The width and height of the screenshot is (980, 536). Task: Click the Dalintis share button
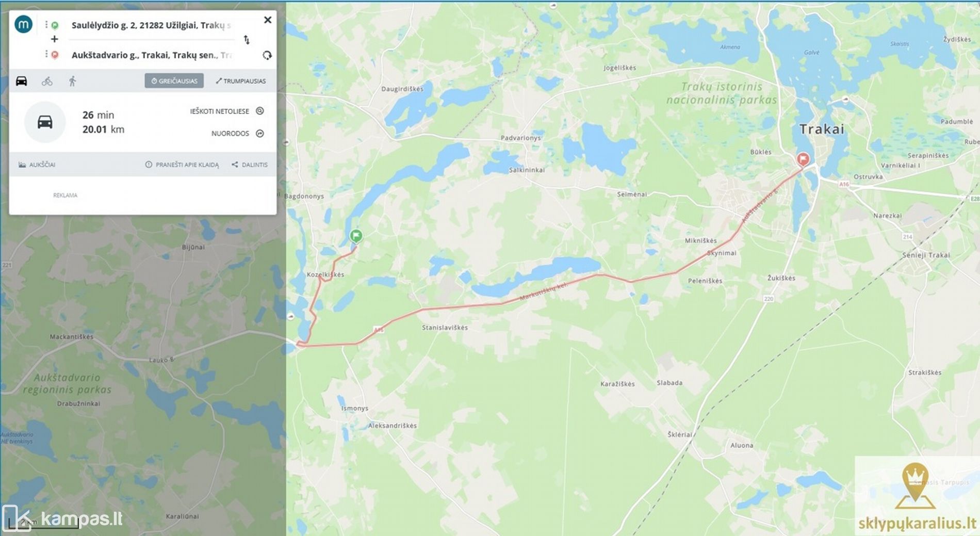coord(250,165)
